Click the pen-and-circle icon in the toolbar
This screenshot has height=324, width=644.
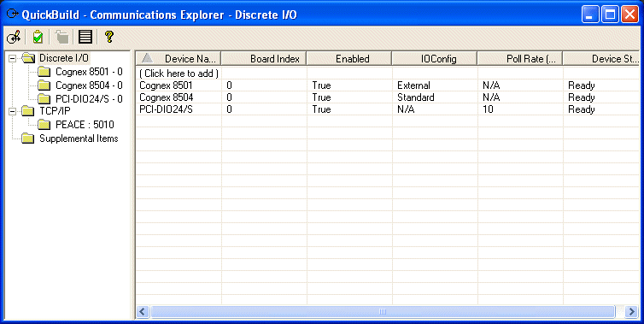pyautogui.click(x=14, y=37)
